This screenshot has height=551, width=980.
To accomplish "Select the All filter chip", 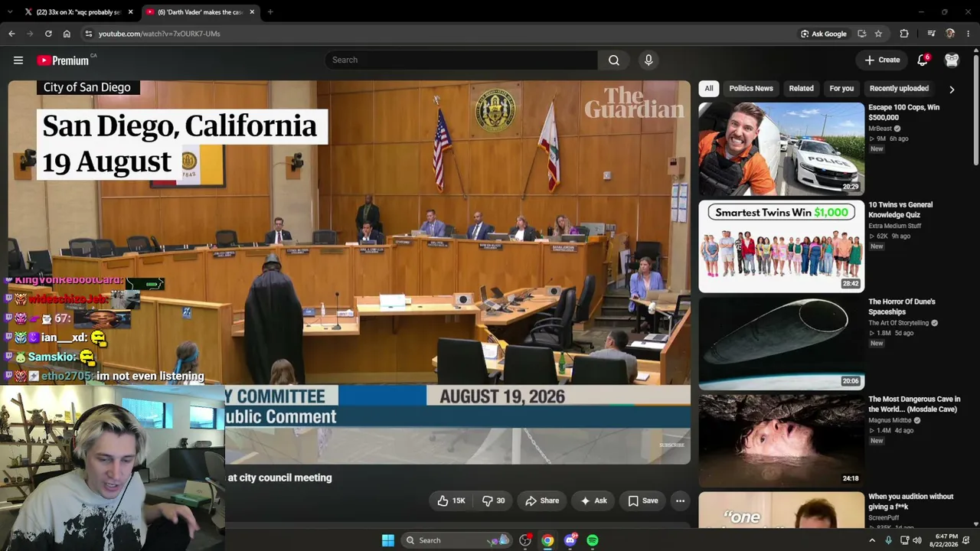I will 709,88.
